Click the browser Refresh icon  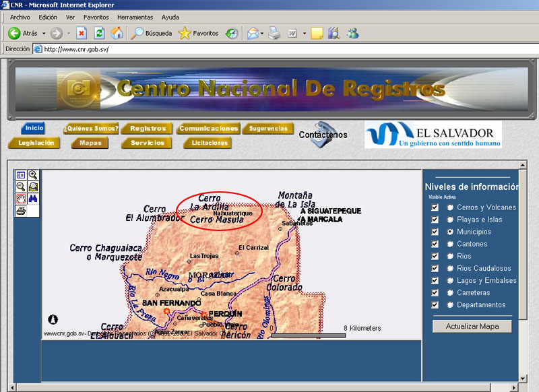tap(99, 33)
